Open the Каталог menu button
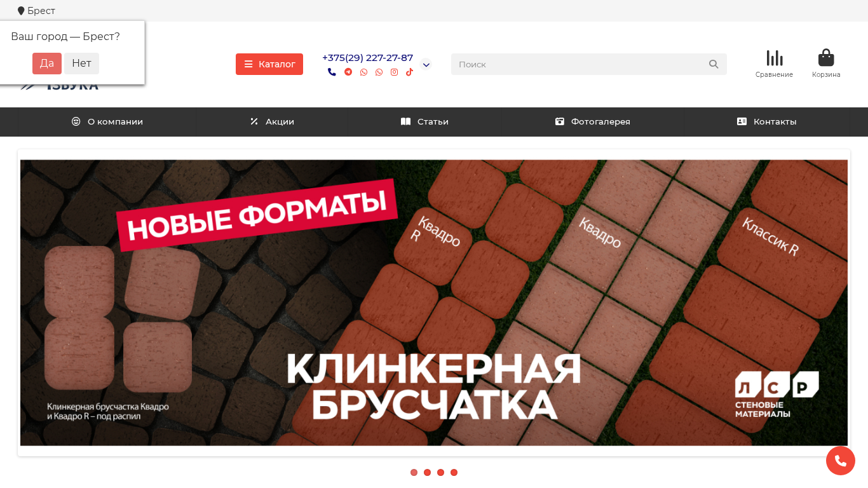868x488 pixels. (269, 64)
